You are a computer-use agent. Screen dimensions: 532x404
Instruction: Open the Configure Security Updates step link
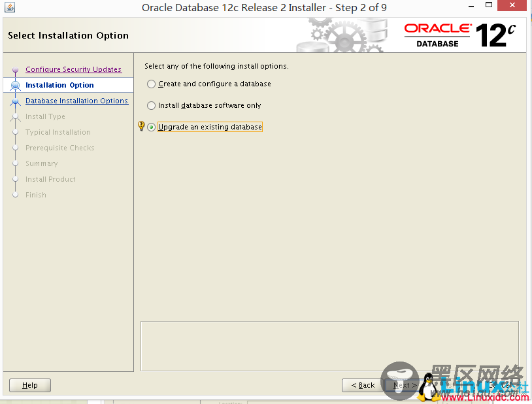(74, 69)
